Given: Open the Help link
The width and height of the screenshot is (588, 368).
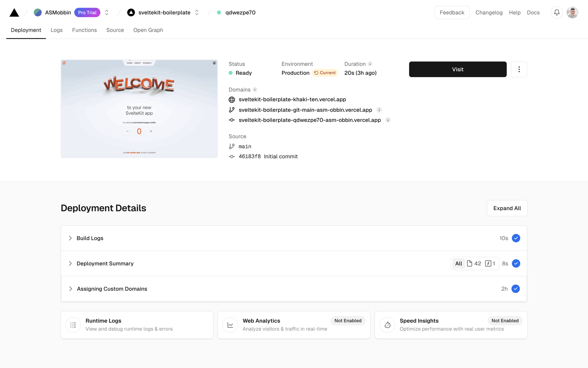Looking at the screenshot, I should (x=514, y=13).
